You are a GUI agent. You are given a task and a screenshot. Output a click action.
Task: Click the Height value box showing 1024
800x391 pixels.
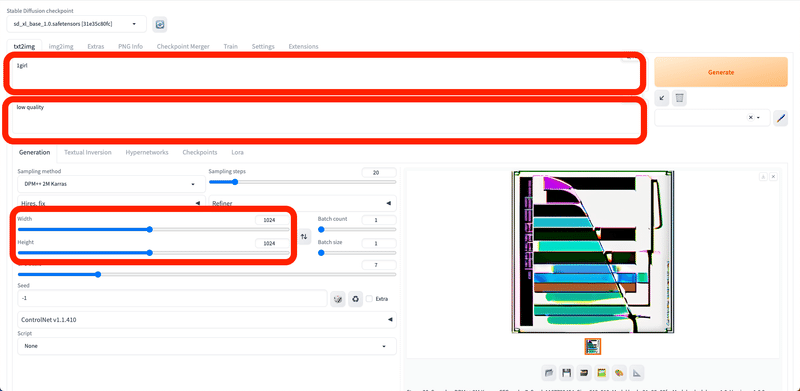[x=272, y=243]
